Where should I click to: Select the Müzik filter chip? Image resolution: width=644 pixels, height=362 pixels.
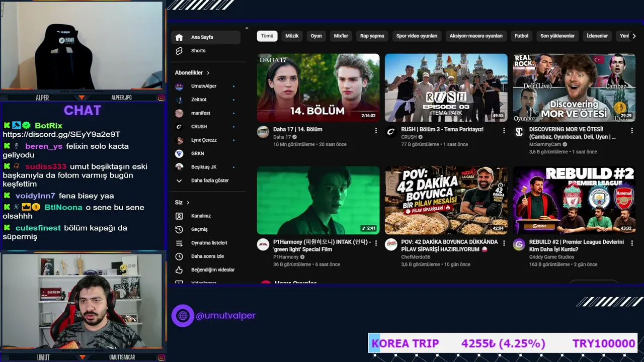coord(292,36)
